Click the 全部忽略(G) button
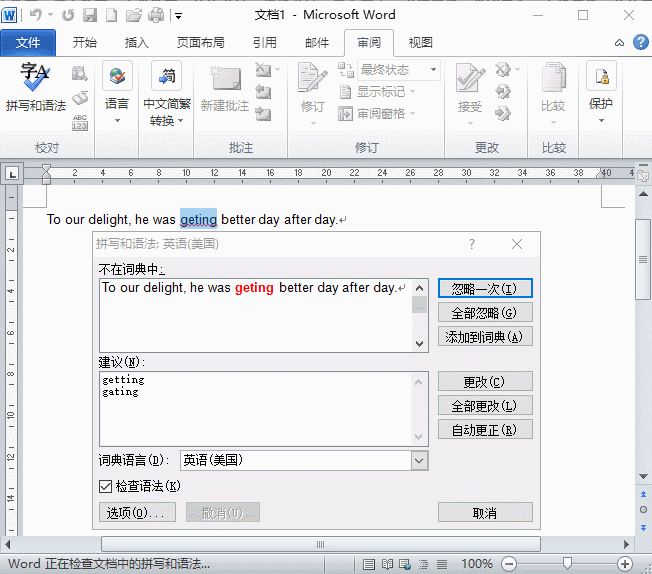 pos(485,312)
